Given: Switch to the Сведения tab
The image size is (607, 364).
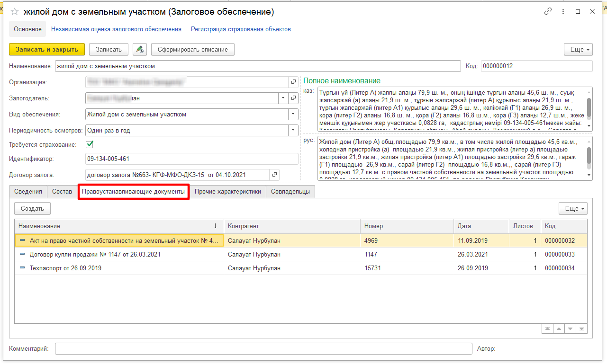Looking at the screenshot, I should (x=28, y=192).
